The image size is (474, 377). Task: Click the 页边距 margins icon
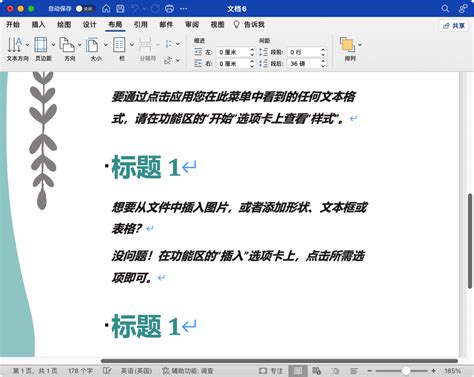coord(41,44)
